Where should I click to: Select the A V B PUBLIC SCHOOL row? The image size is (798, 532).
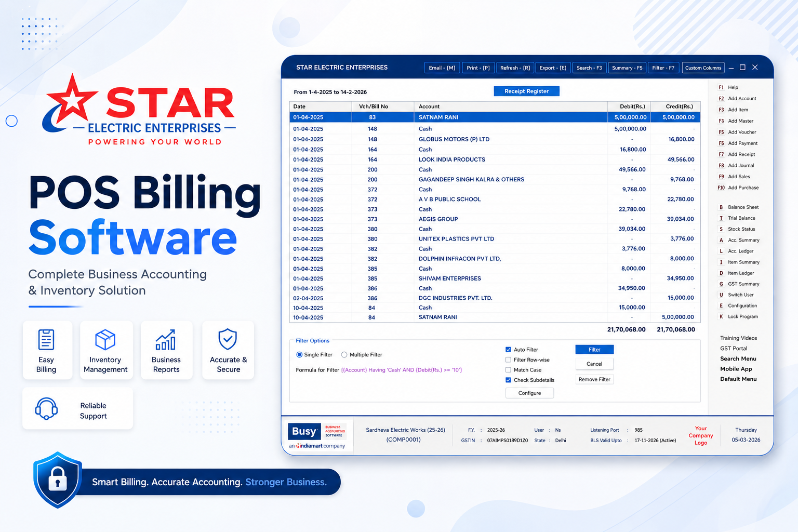click(x=495, y=199)
